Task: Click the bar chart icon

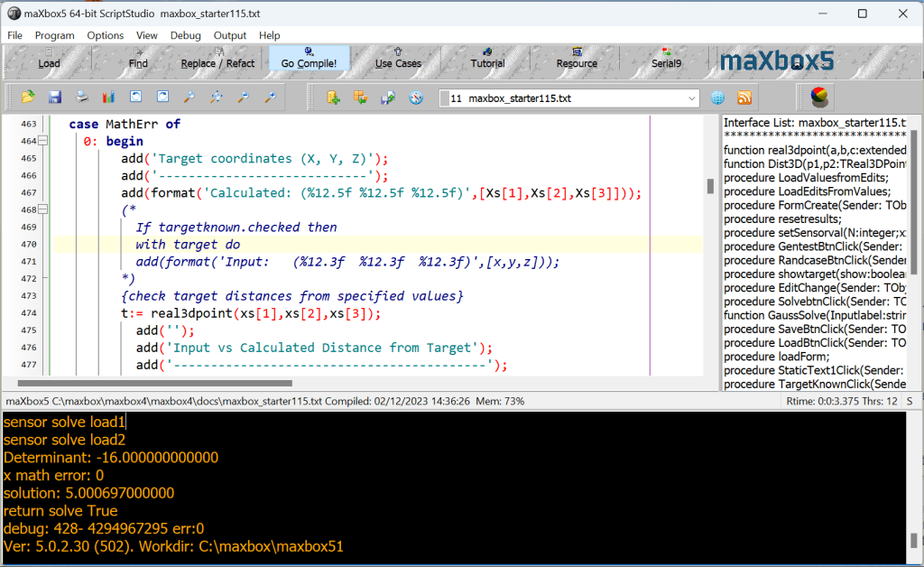Action: [x=109, y=98]
